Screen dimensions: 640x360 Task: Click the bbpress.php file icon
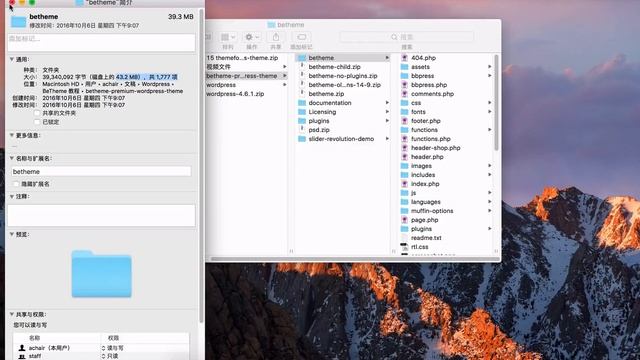[404, 85]
